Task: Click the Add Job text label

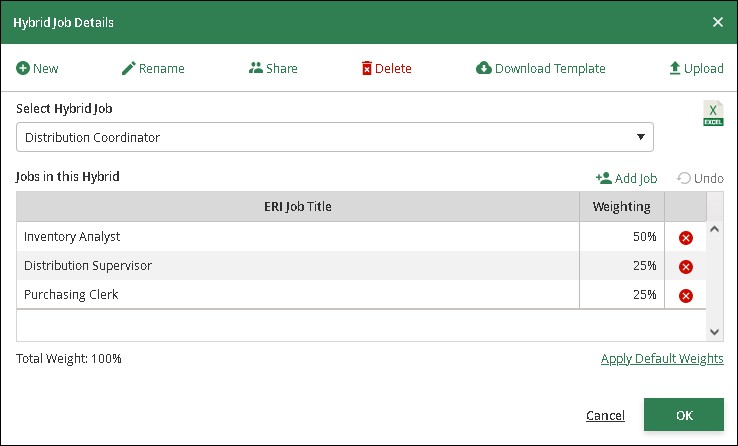Action: click(636, 179)
